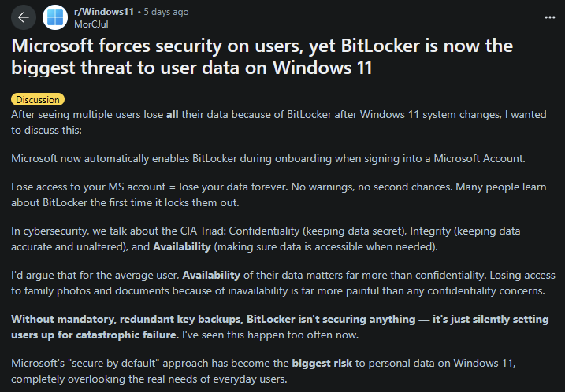Open the Windows 11 subreddit avatar icon
The image size is (565, 392).
pyautogui.click(x=55, y=17)
